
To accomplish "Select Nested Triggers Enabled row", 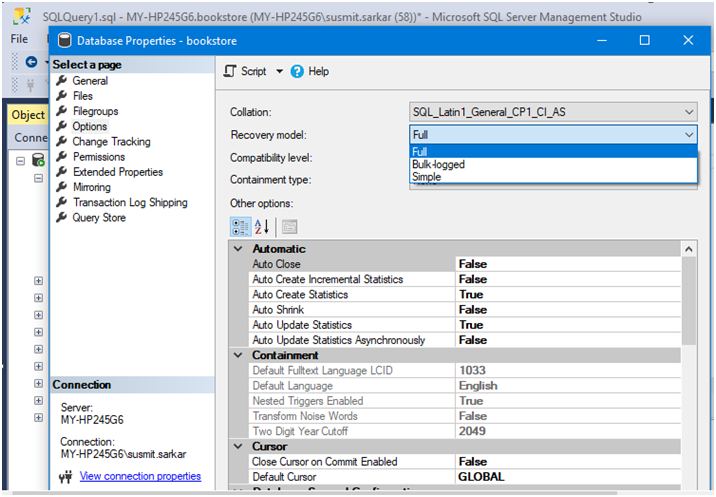I will pyautogui.click(x=464, y=401).
